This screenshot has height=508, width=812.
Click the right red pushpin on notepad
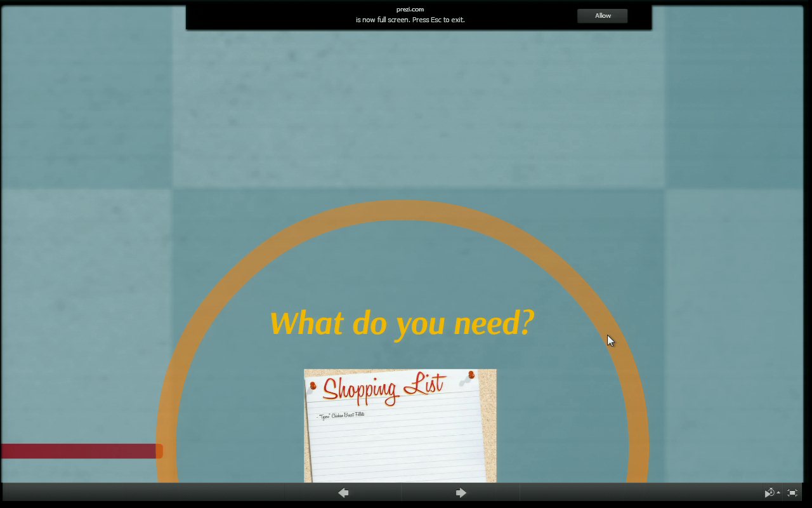point(471,375)
